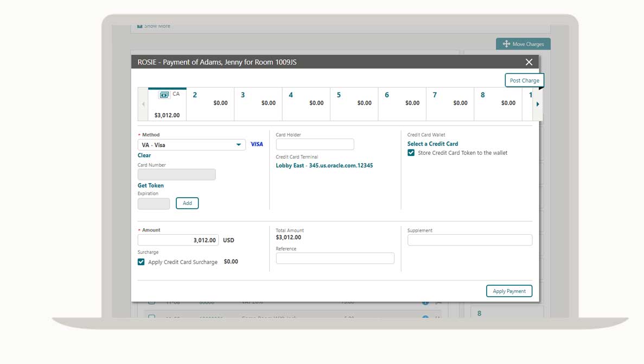Open Select a Credit Card link
Screen dimensions: 644x364
point(432,144)
